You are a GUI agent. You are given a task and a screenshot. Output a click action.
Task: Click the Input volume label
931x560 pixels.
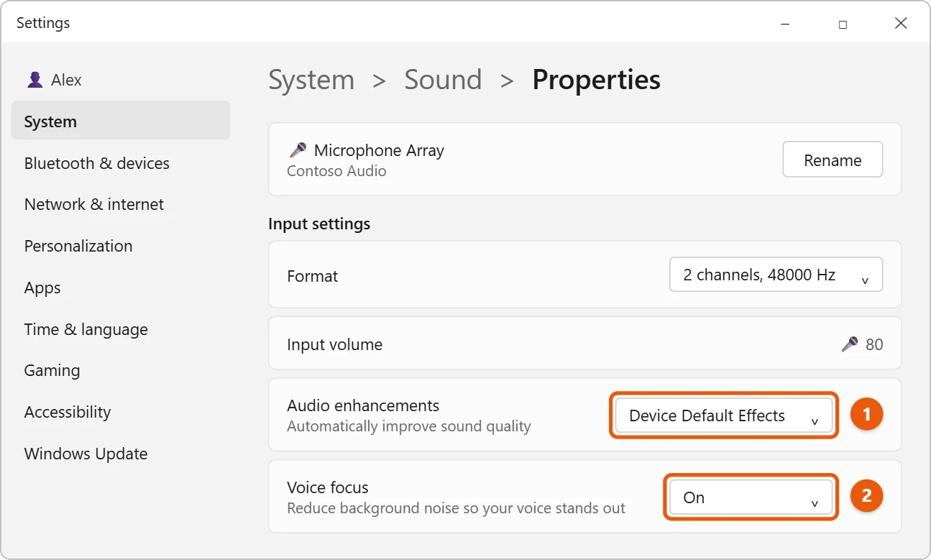pos(334,344)
